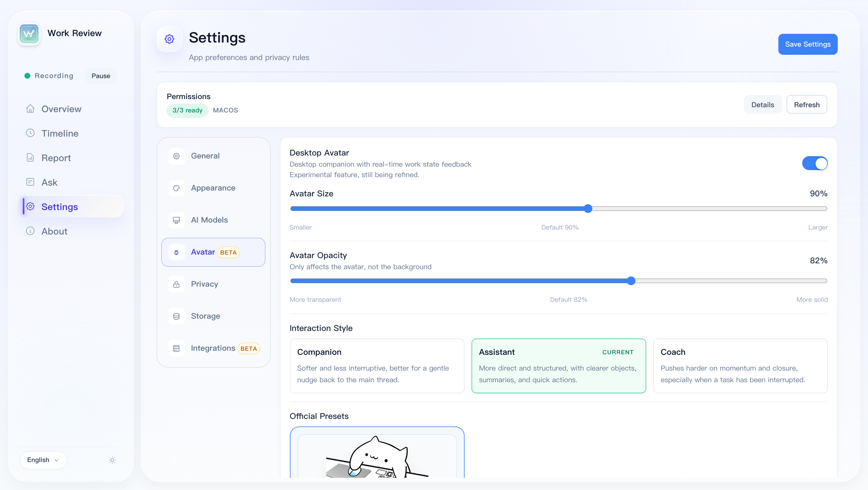Click the Avatar Opacity slider handle
Image resolution: width=868 pixels, height=490 pixels.
[x=631, y=281]
